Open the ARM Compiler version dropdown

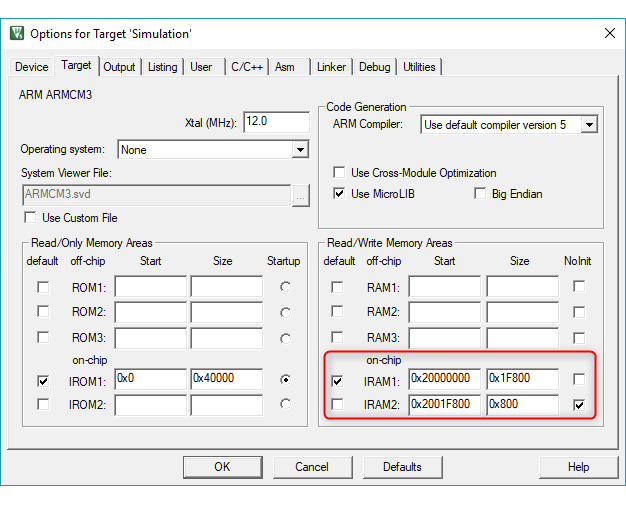tap(589, 125)
